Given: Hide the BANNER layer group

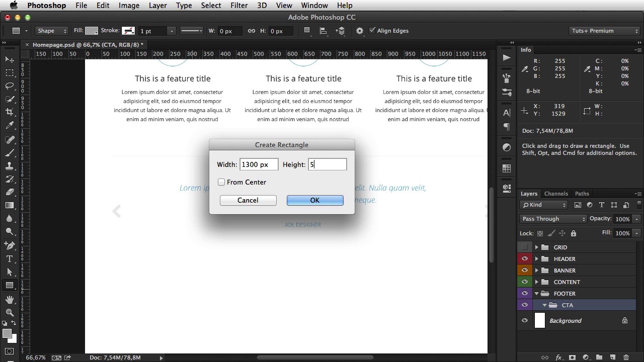Looking at the screenshot, I should [525, 270].
